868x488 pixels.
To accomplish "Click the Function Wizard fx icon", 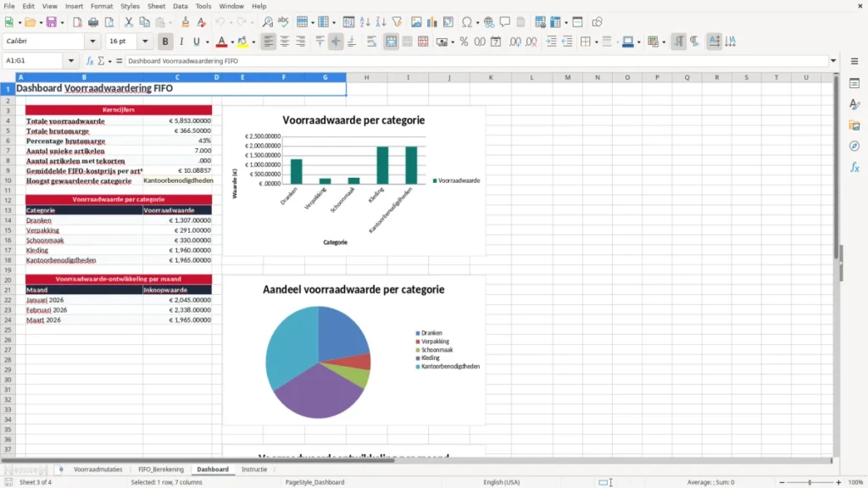I will click(90, 61).
